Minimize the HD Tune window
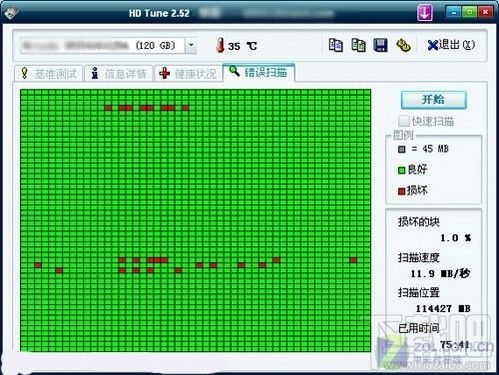This screenshot has width=499, height=375. click(x=453, y=12)
